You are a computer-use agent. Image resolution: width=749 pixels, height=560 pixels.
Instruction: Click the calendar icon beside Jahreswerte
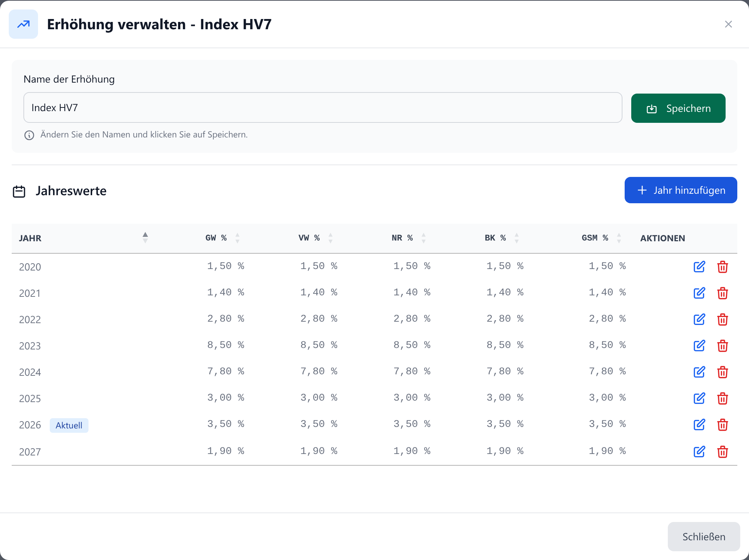coord(19,191)
